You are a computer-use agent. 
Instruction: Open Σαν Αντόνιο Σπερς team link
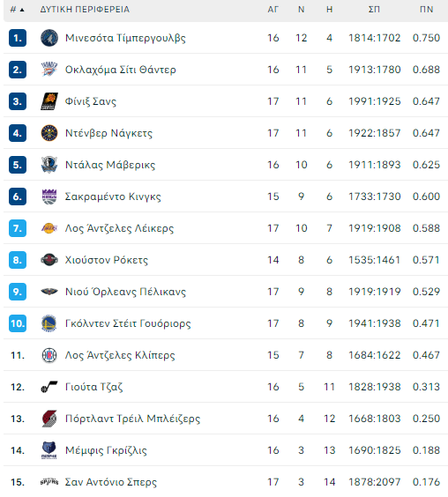[x=111, y=482]
